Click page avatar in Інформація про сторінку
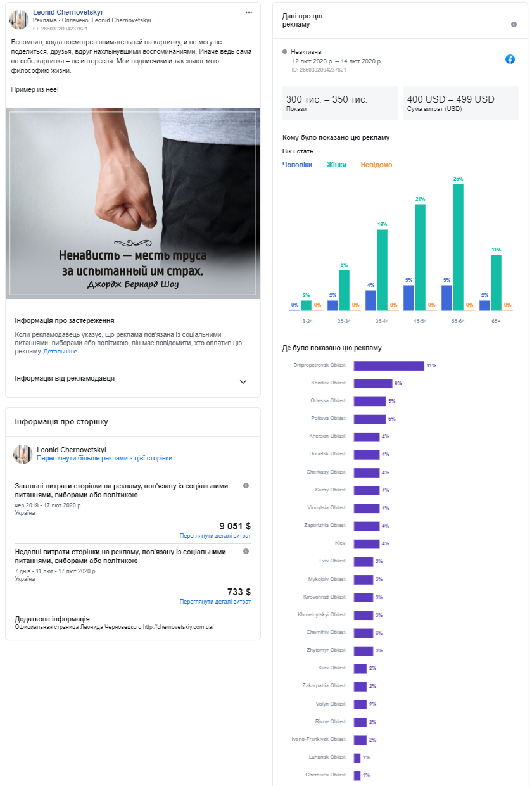This screenshot has height=786, width=532. click(23, 453)
